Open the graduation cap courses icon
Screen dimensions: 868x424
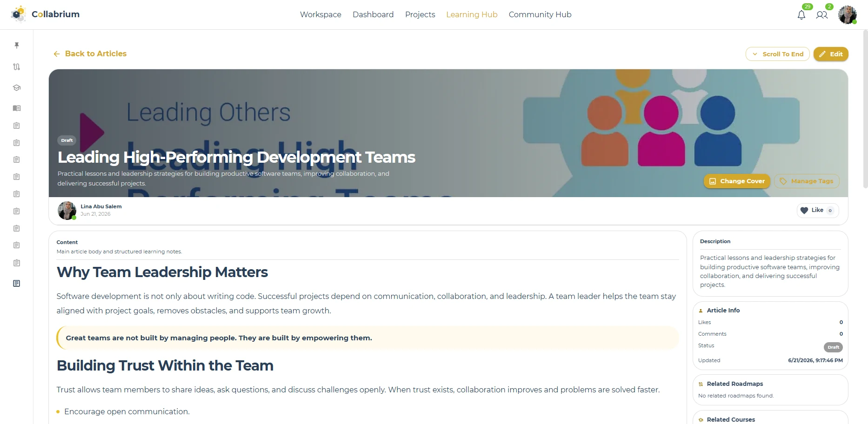click(17, 87)
